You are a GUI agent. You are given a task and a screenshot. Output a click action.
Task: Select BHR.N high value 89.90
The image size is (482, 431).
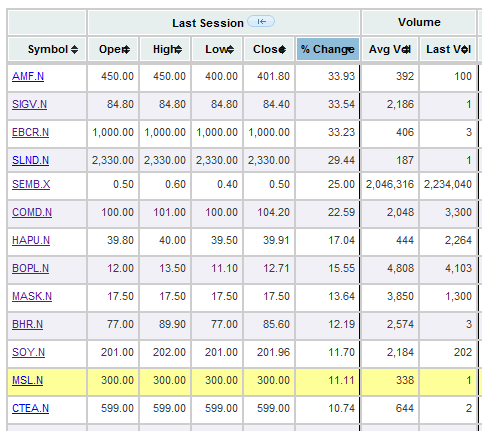tap(172, 324)
